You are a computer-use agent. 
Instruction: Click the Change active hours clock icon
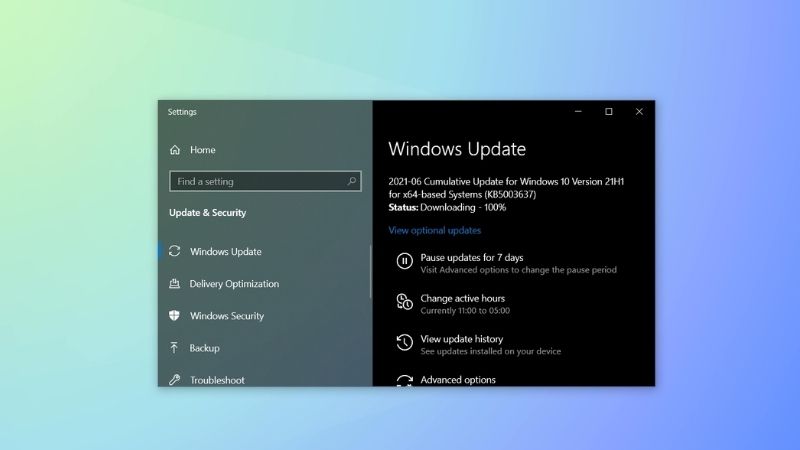pyautogui.click(x=405, y=302)
